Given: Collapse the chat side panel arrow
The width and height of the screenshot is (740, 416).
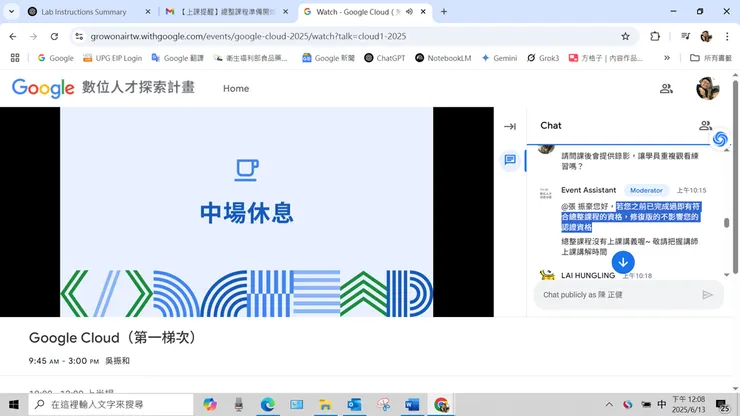Looking at the screenshot, I should 510,127.
